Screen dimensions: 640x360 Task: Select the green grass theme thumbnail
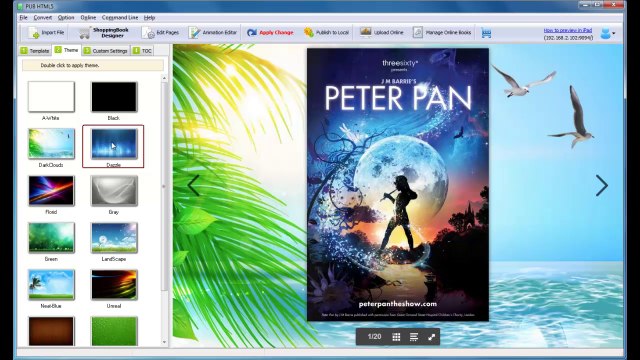(x=114, y=331)
